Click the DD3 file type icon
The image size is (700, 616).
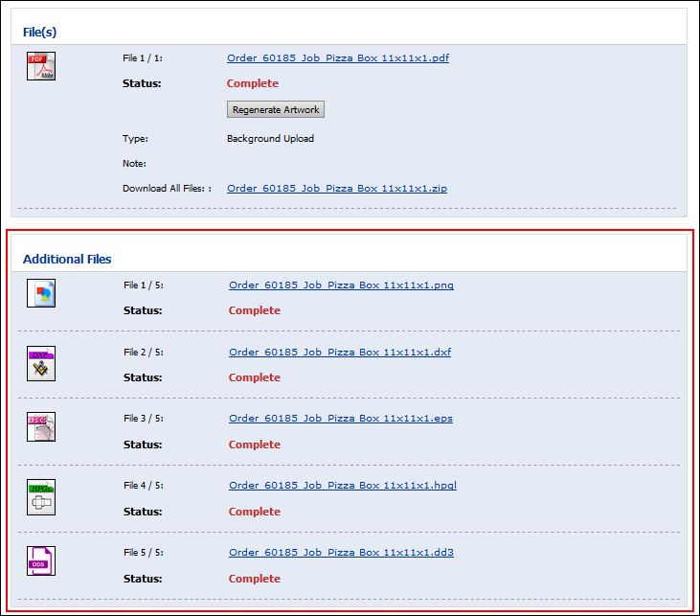click(x=41, y=560)
